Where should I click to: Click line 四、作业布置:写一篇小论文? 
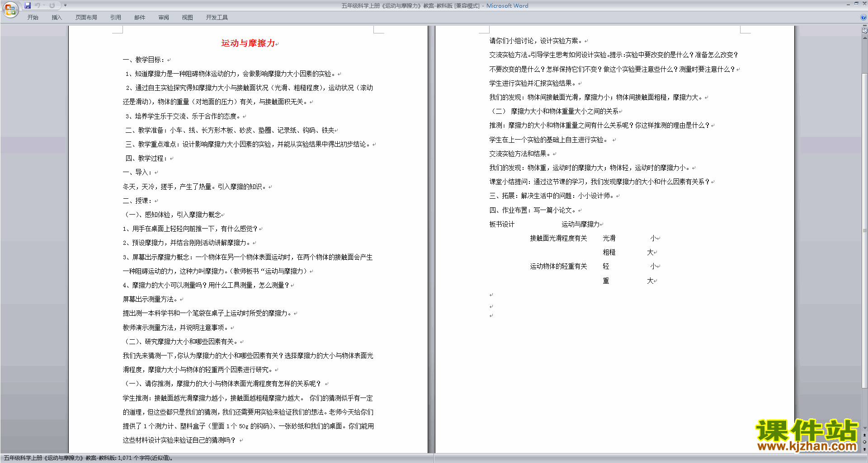click(533, 210)
